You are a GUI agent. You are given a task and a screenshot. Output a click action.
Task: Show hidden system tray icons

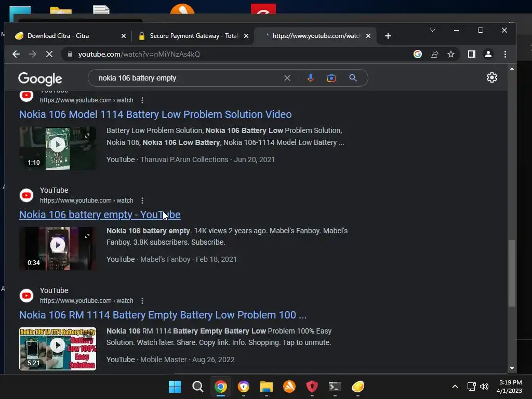(455, 387)
